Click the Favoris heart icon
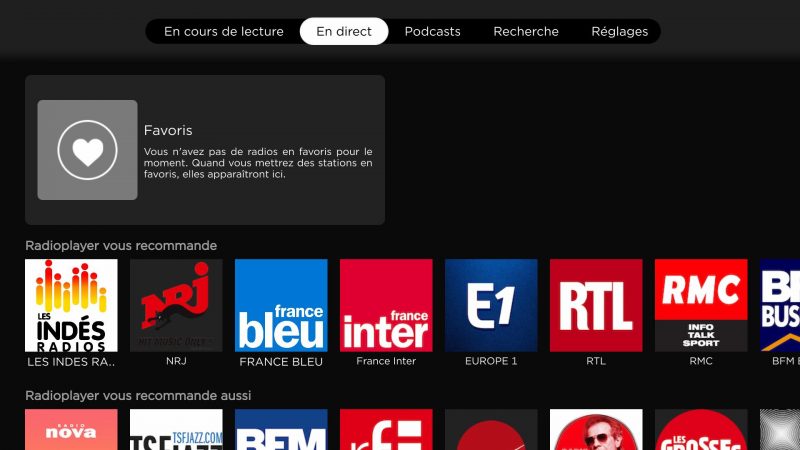 (87, 150)
